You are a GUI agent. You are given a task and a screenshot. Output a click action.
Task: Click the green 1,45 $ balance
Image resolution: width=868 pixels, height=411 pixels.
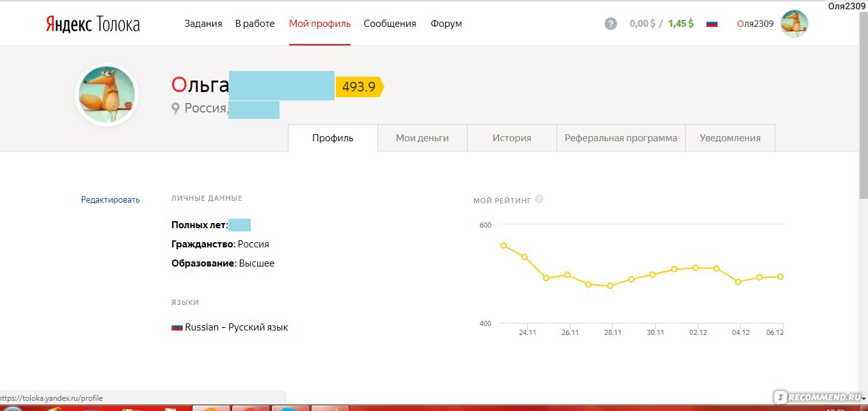click(x=681, y=24)
